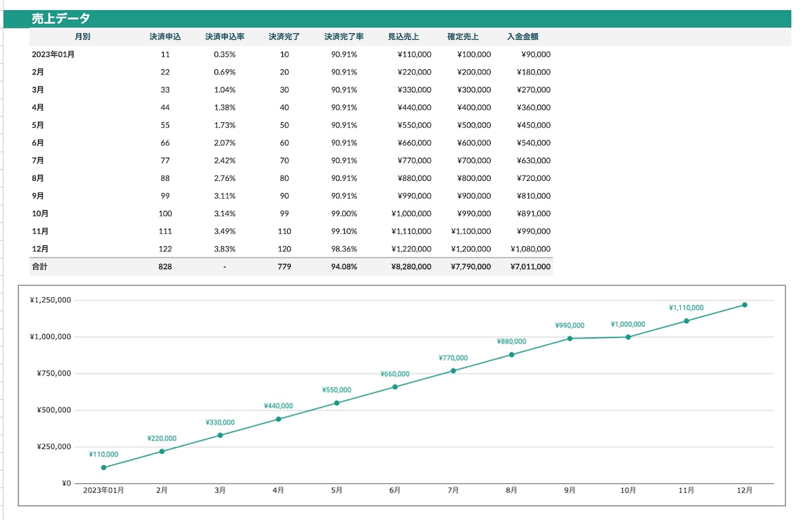Click the 2.07% cell
Screen dimensions: 812x520
[x=225, y=143]
